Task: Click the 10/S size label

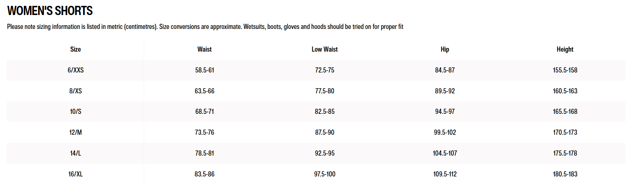Action: (75, 112)
